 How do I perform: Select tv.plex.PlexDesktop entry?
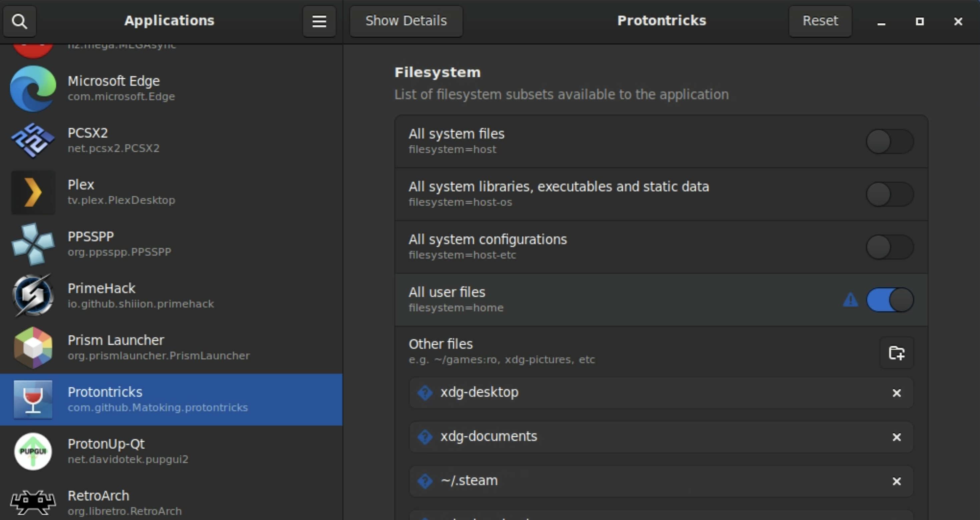(x=171, y=192)
